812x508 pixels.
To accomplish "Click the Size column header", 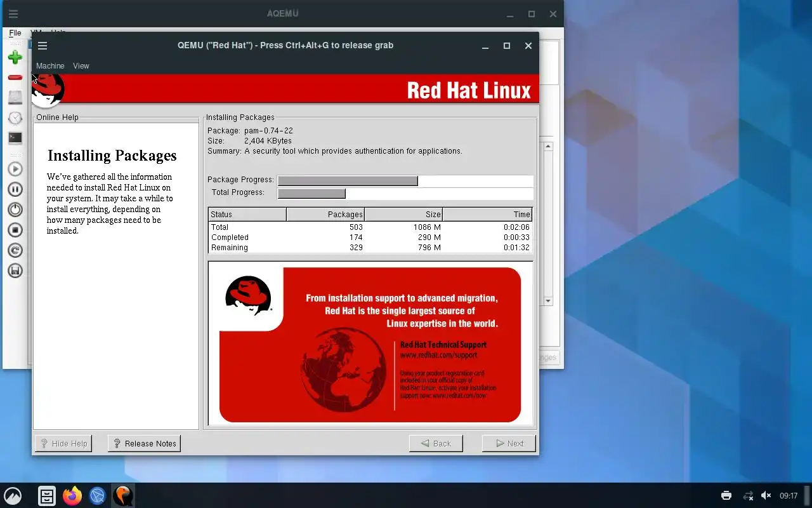I will pos(403,215).
